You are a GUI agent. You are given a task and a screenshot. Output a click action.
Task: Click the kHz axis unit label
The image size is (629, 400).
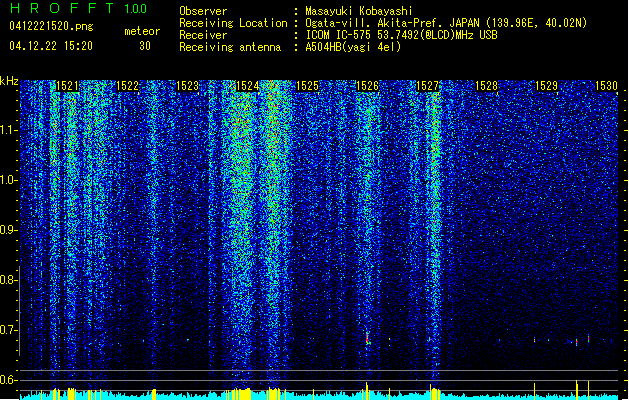[9, 81]
